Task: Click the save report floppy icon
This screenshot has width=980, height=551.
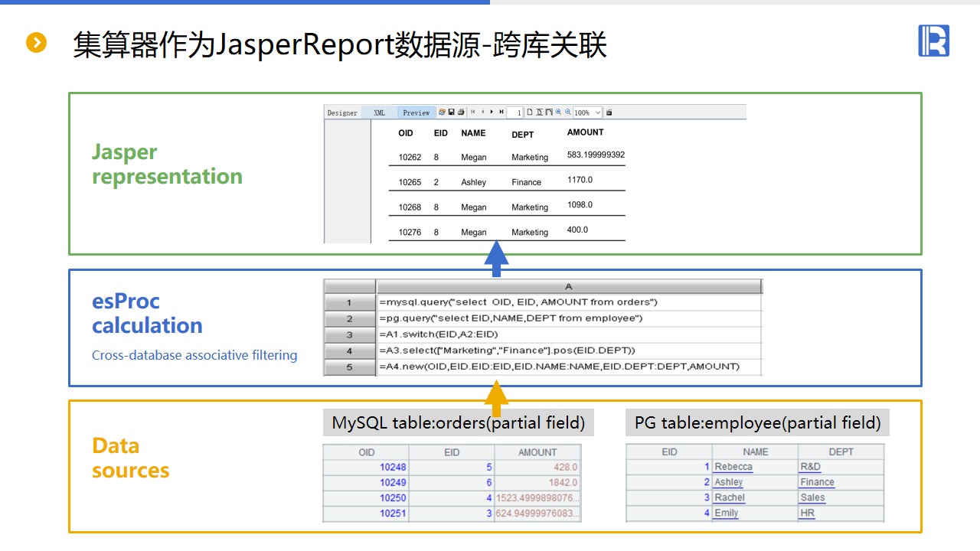Action: (452, 112)
